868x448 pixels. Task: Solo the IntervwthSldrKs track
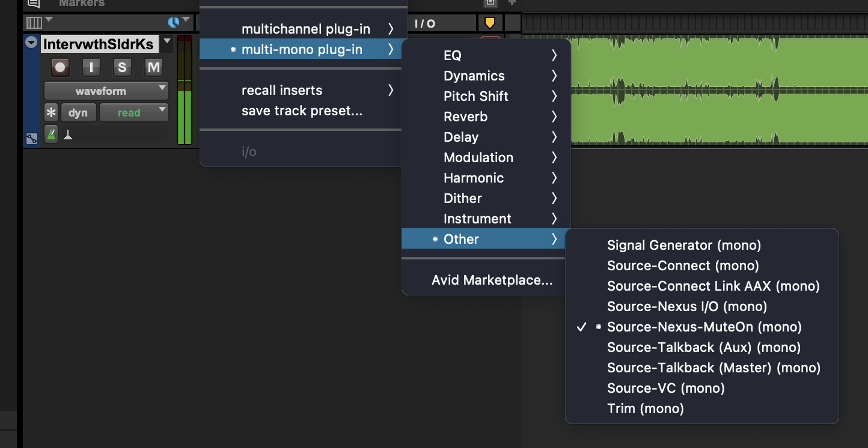point(122,67)
